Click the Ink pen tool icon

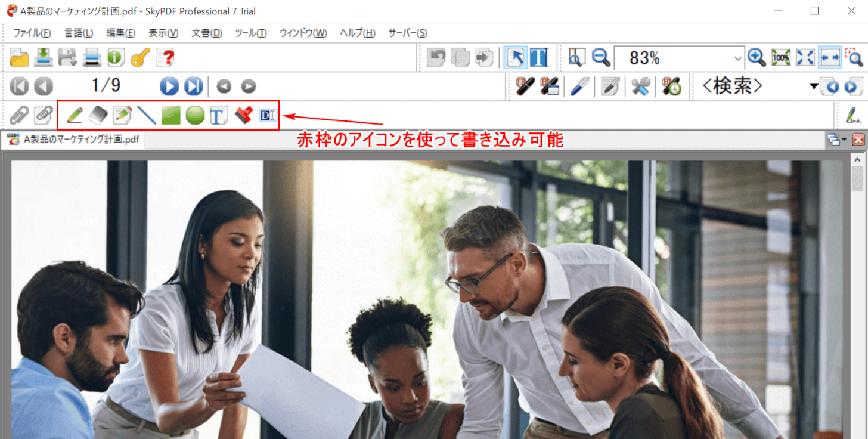[854, 115]
